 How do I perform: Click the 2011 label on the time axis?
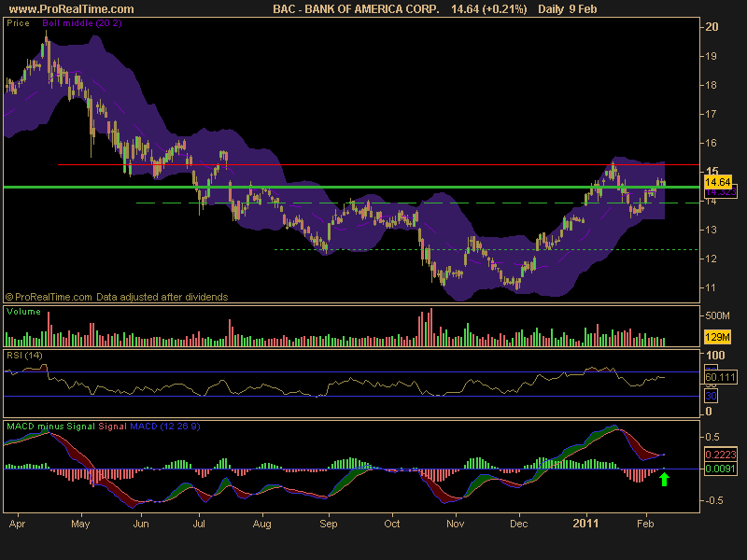pyautogui.click(x=585, y=524)
